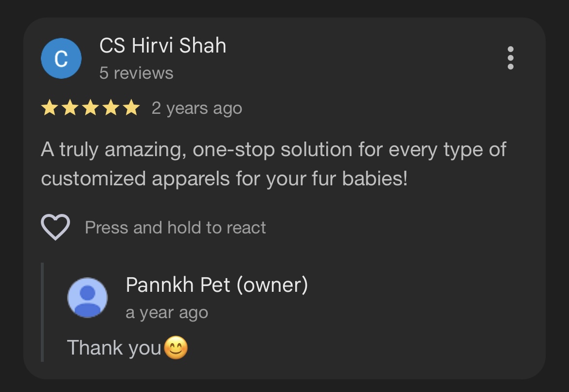The height and width of the screenshot is (392, 569).
Task: Click the 5 reviews count text
Action: click(x=136, y=73)
